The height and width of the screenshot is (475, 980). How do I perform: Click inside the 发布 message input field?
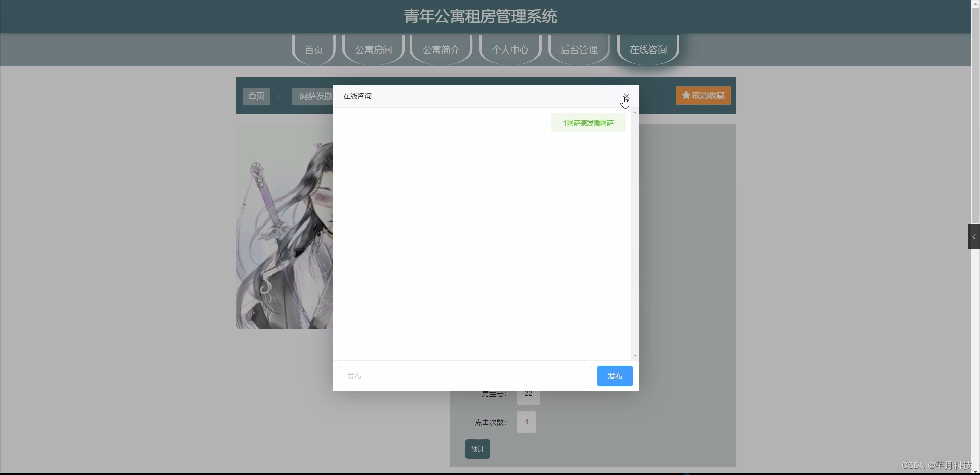[464, 376]
